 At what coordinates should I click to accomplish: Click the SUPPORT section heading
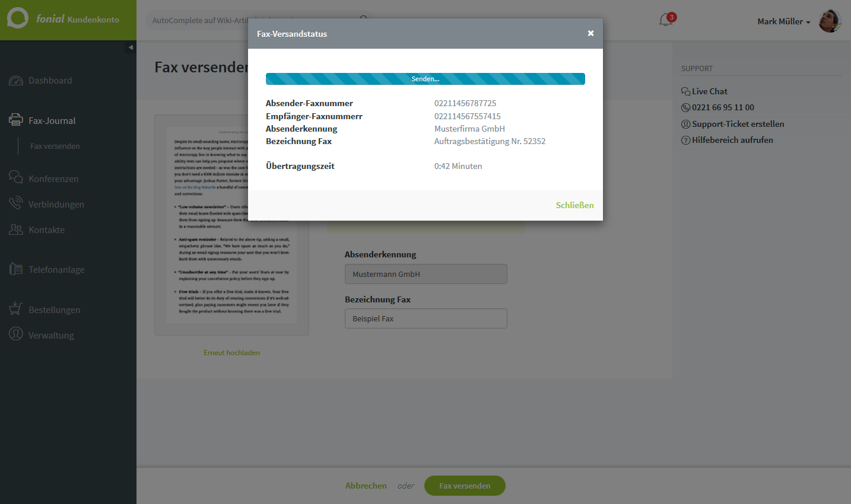point(697,69)
